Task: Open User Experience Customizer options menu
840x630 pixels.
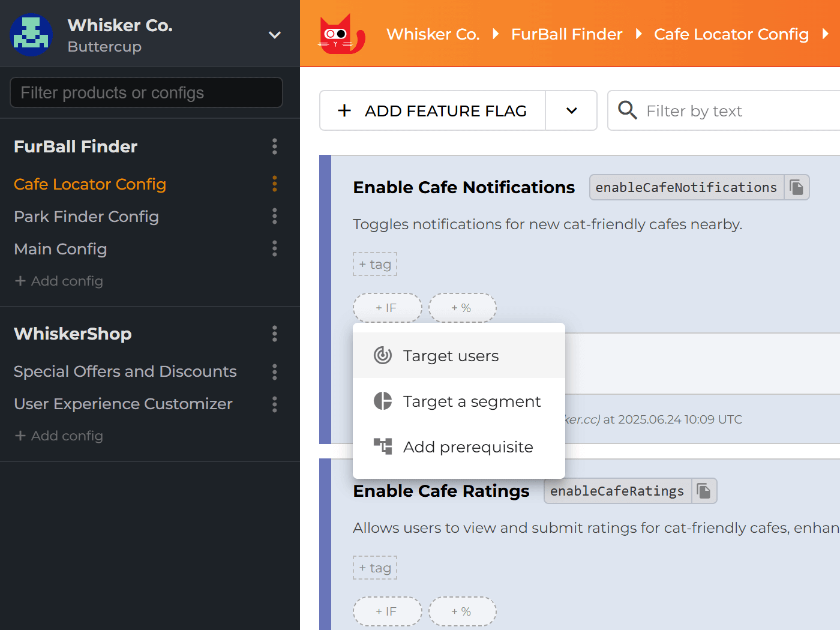Action: point(275,404)
